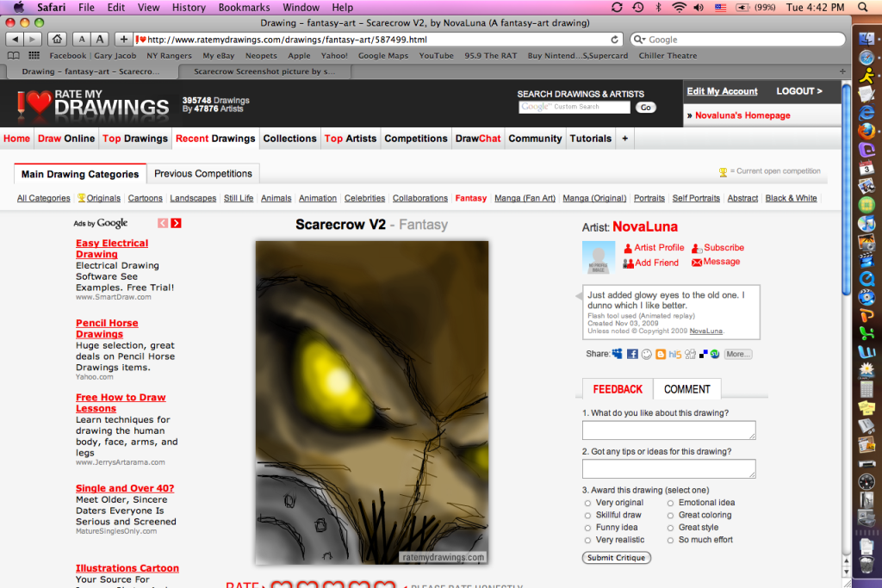Go forward using Safari's forward arrow
882x588 pixels.
click(x=33, y=40)
